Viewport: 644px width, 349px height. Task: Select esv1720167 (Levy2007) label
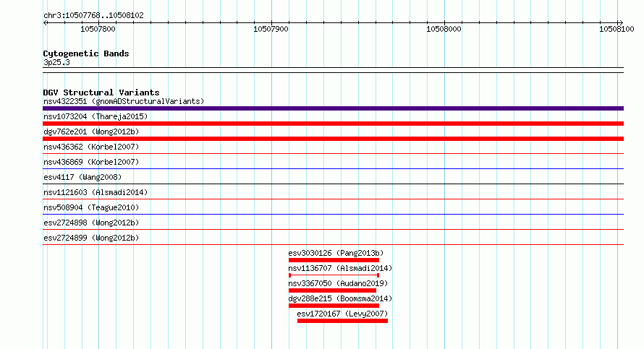tap(342, 314)
